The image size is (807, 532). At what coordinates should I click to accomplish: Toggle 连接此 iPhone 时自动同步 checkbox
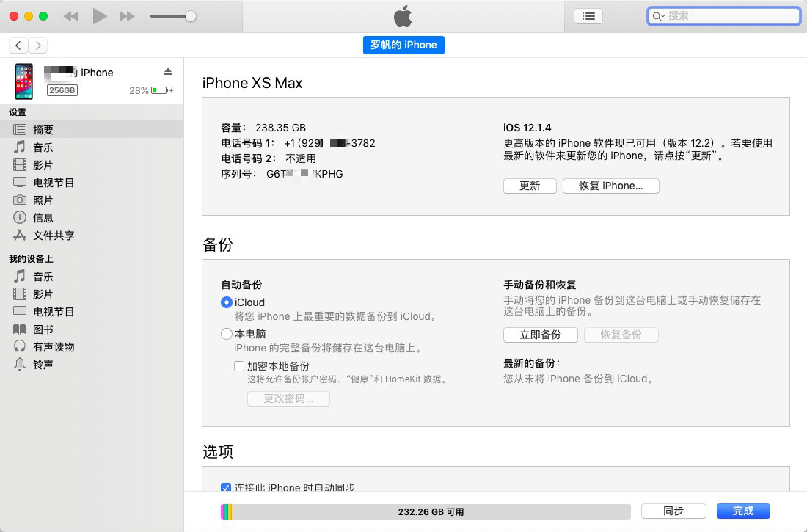tap(225, 487)
